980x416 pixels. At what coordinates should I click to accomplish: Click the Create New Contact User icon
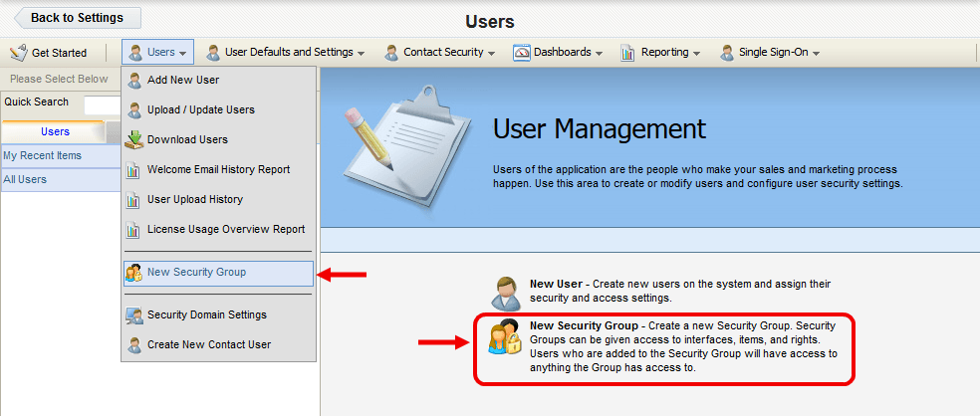point(134,345)
